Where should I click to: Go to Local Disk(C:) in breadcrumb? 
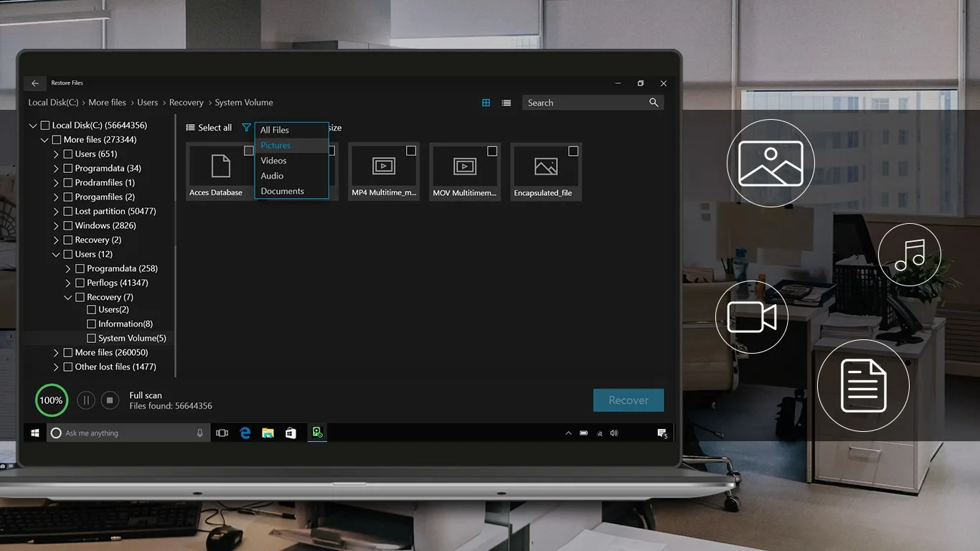53,103
